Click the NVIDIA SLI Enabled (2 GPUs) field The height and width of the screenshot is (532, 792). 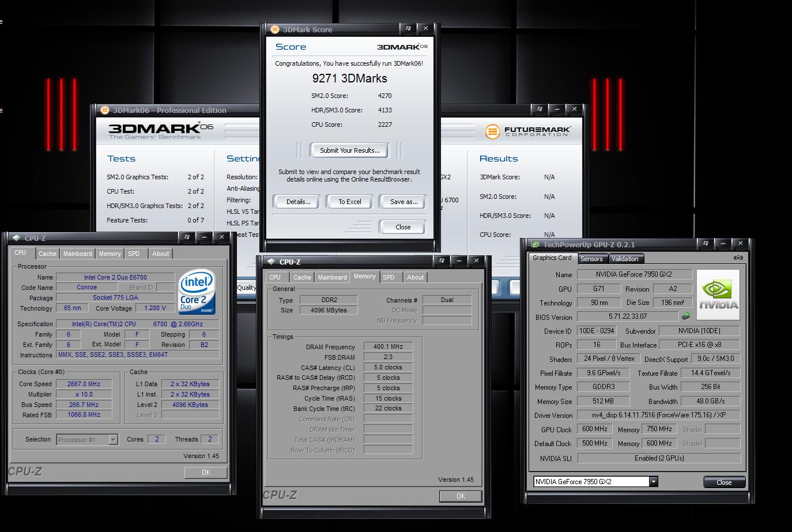[659, 458]
